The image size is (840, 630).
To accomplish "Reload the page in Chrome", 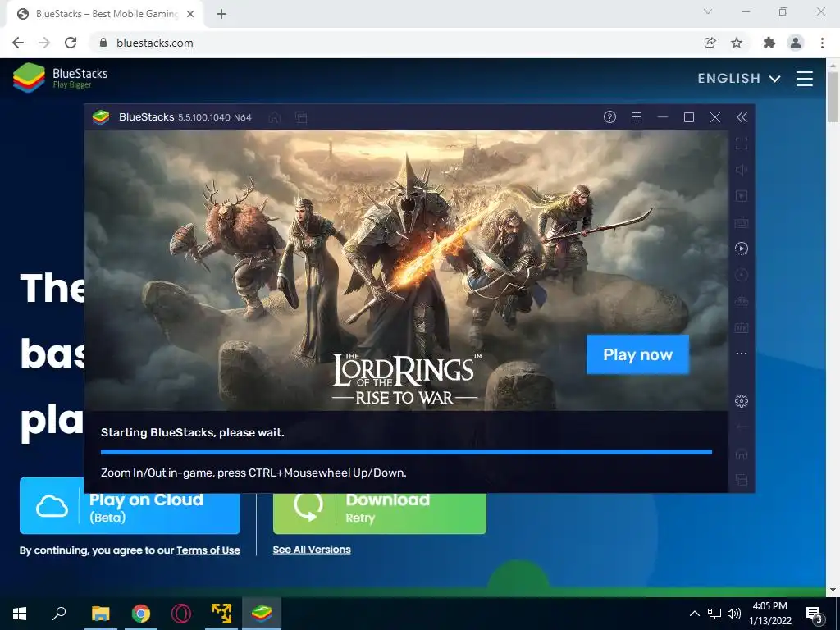I will click(x=71, y=43).
